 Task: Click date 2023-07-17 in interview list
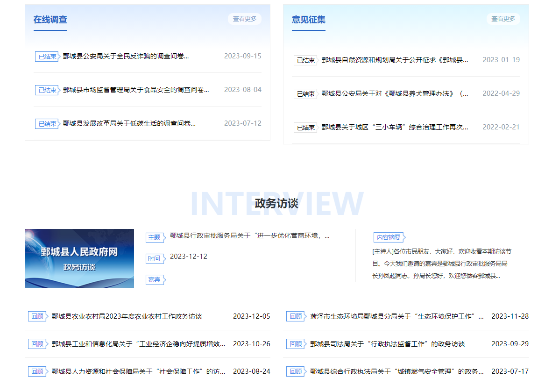[x=510, y=371]
